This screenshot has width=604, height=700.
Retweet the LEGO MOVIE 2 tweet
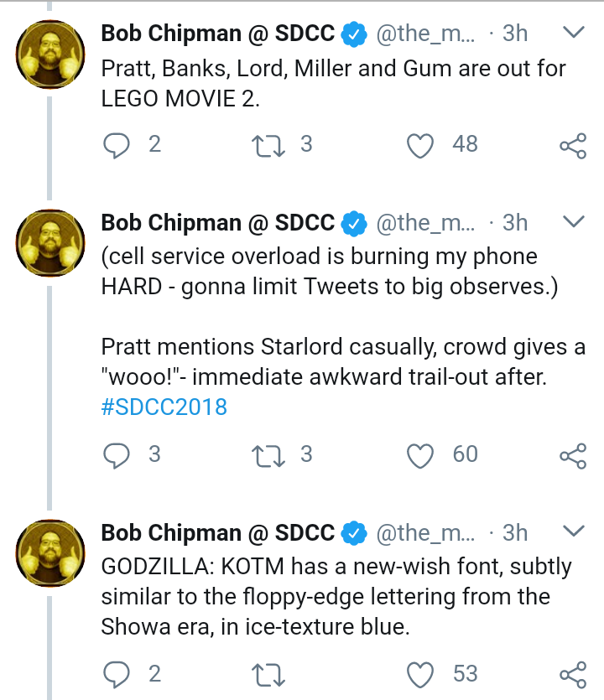(268, 146)
